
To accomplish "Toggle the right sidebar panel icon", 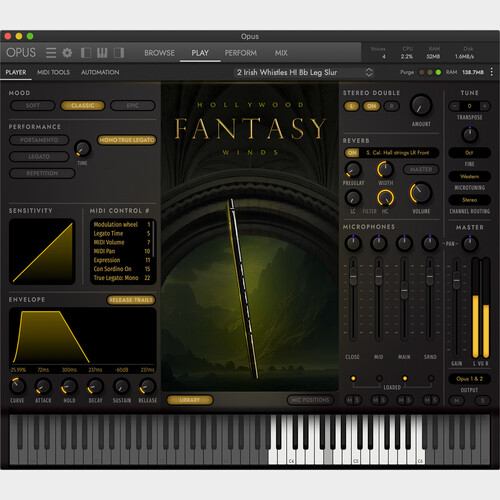I will point(119,53).
